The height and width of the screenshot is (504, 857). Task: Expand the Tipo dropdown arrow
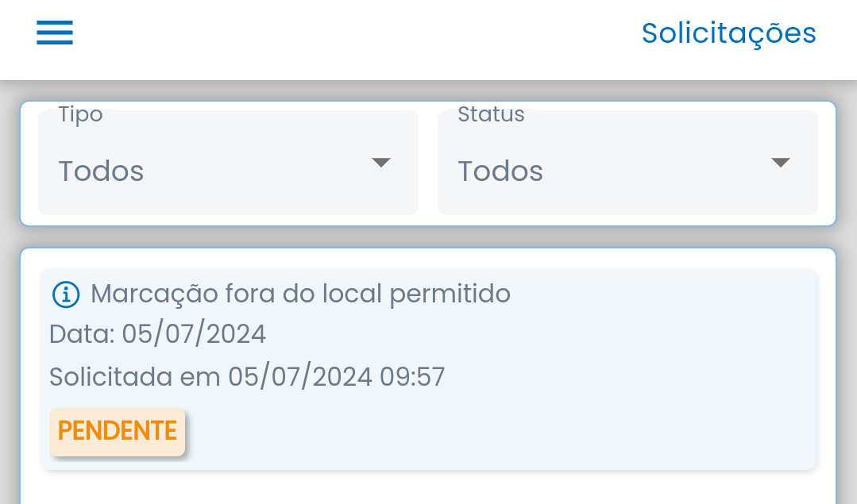click(381, 163)
